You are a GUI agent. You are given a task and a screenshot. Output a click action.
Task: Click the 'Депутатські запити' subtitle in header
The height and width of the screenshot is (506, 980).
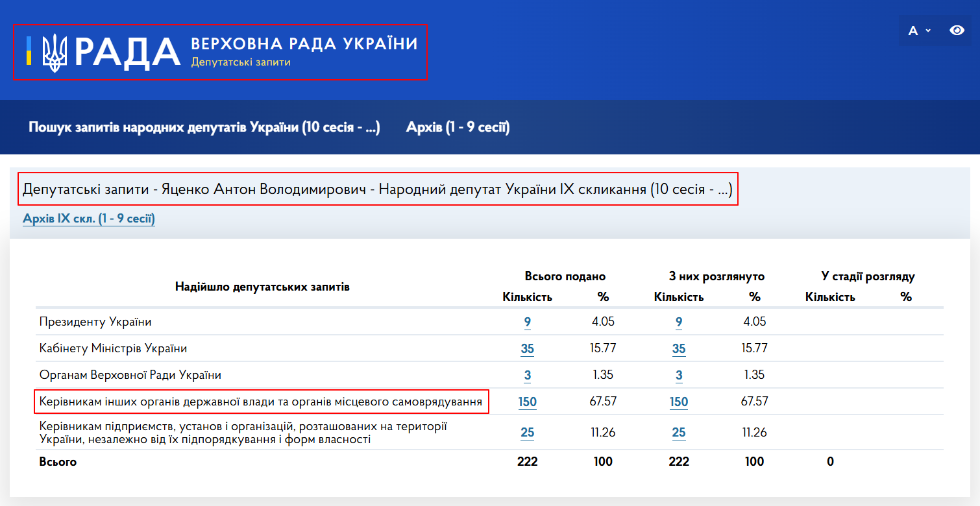[x=241, y=62]
